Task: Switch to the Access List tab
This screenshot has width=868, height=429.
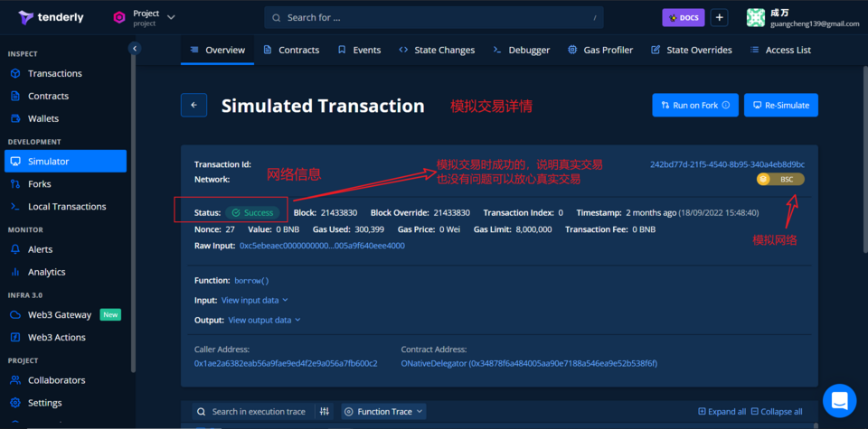Action: click(780, 50)
